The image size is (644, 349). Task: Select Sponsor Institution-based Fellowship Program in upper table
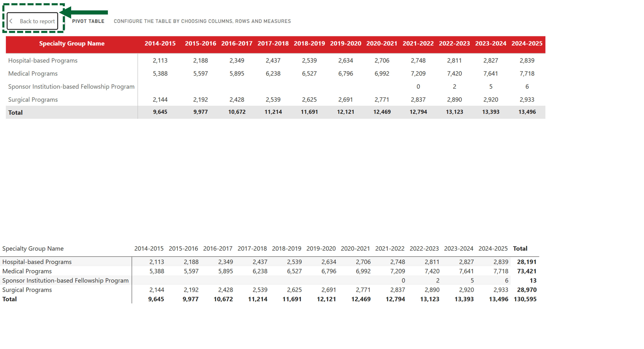pyautogui.click(x=71, y=87)
